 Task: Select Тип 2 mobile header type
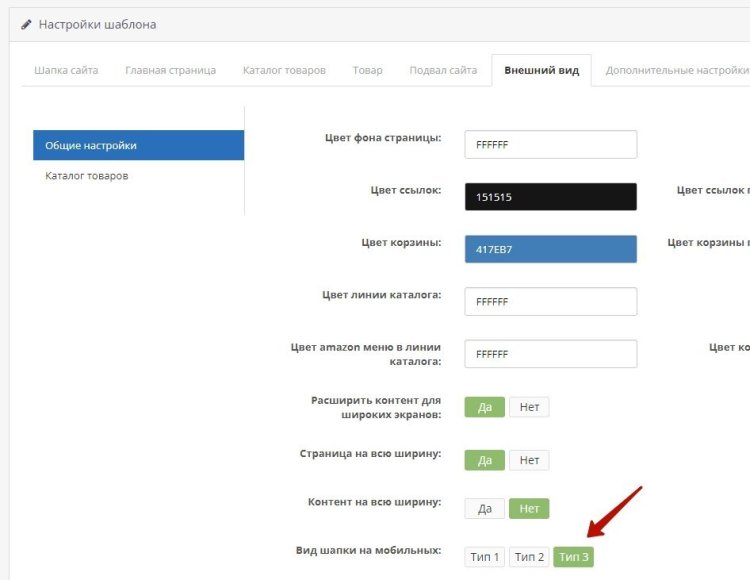coord(529,557)
